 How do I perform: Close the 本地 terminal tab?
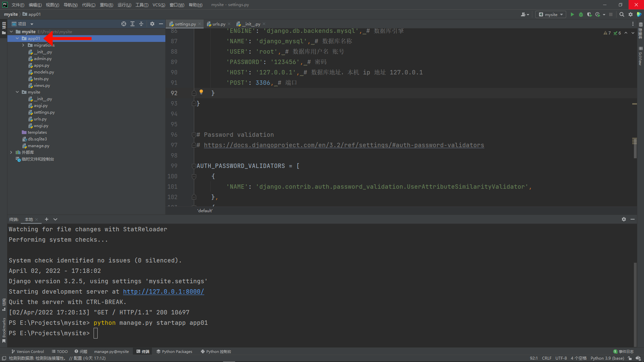click(37, 220)
